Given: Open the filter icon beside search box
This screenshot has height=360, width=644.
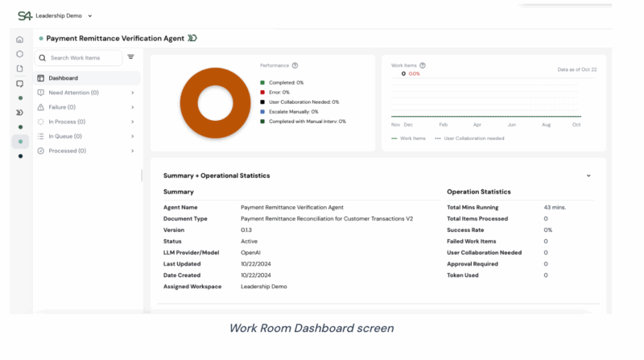Looking at the screenshot, I should 131,57.
